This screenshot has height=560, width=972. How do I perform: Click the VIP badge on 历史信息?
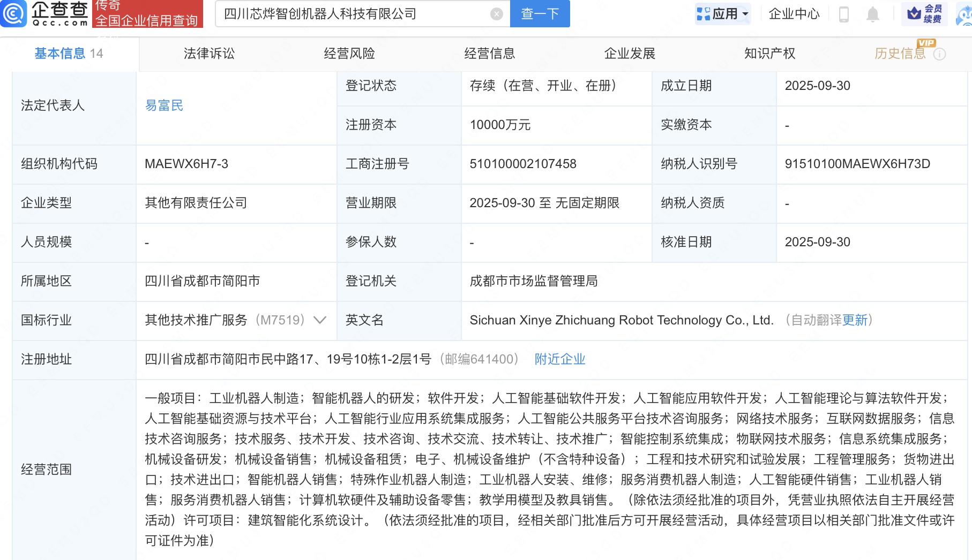point(926,44)
